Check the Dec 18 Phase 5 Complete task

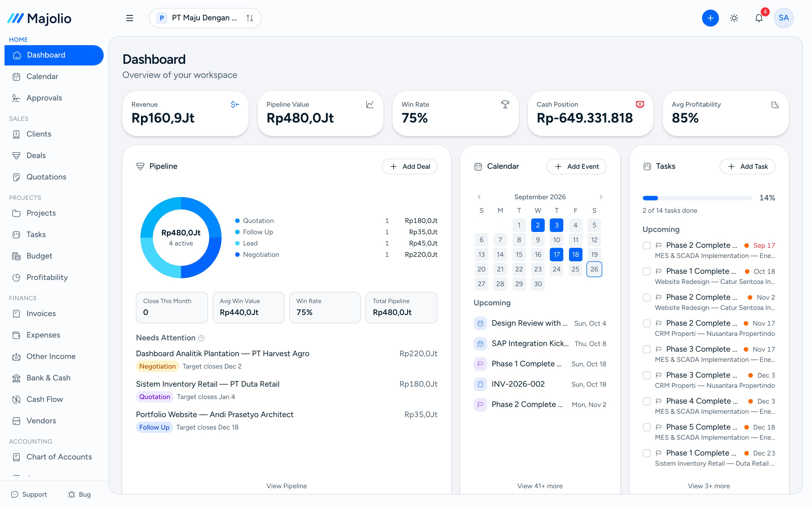(x=646, y=427)
